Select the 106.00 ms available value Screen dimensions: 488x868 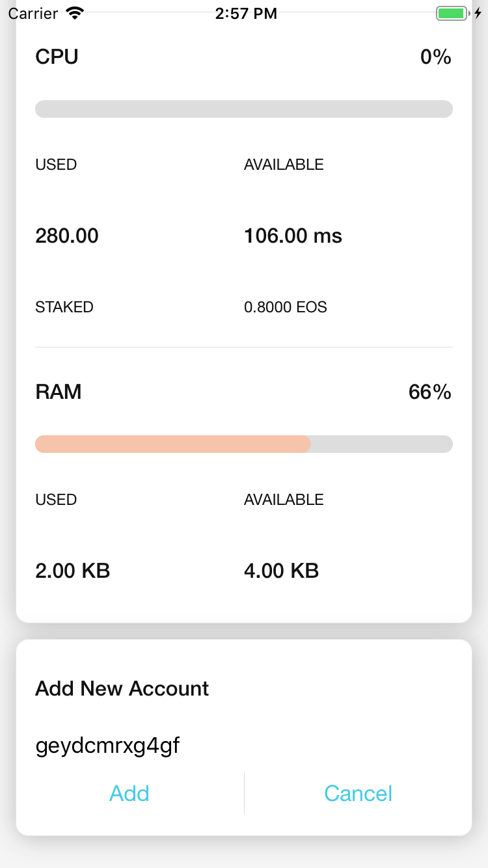tap(293, 236)
